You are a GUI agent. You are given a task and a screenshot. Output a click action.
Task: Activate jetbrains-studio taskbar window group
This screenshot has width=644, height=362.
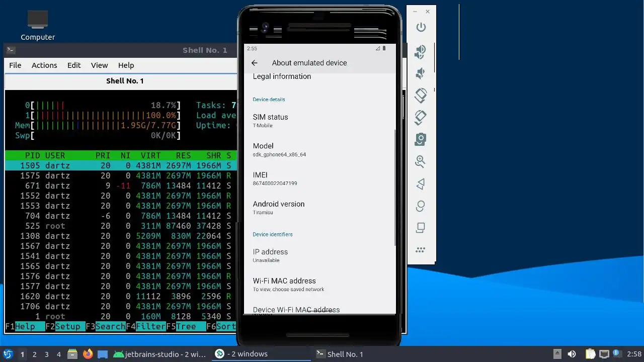point(159,354)
